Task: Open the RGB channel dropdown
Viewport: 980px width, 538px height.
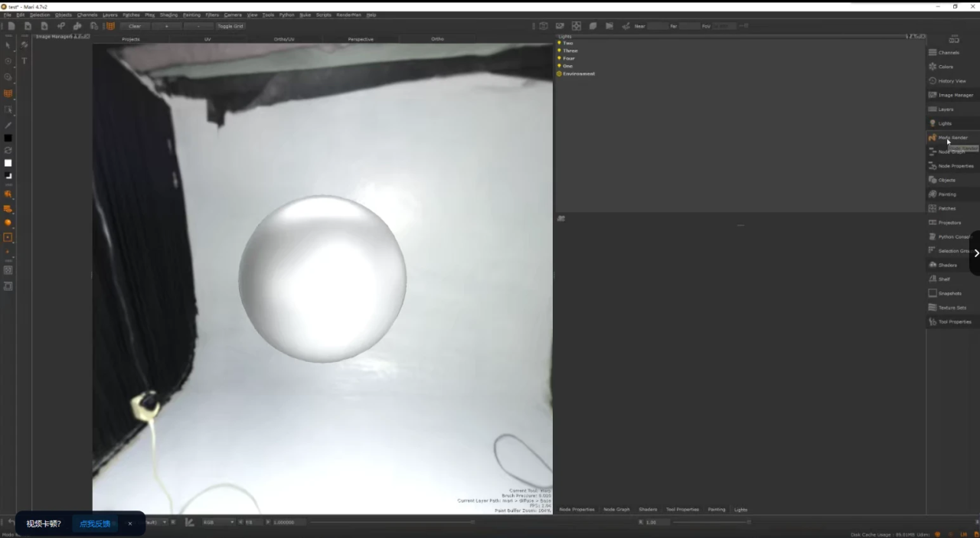Action: click(218, 522)
